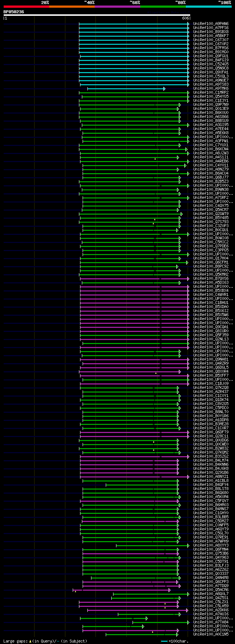This screenshot has height=644, width=235.
Task: Open hit UniRef100_Q5KMH2
Action: [211, 274]
